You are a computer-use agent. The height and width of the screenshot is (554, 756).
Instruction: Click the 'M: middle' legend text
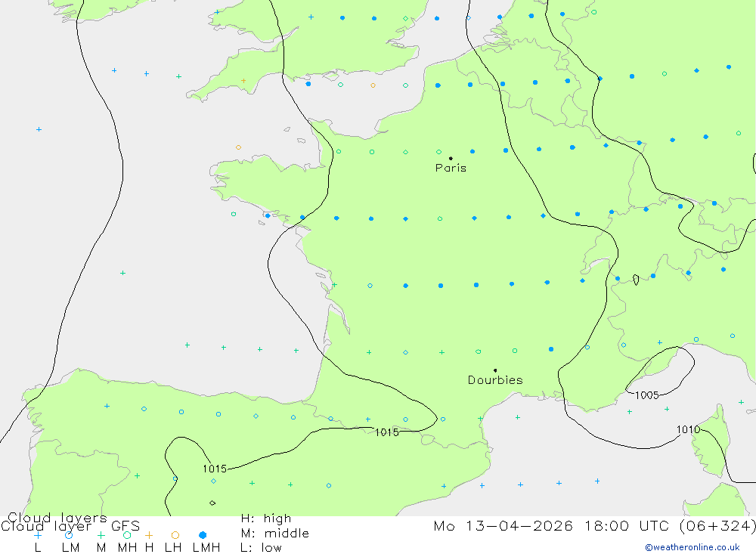pyautogui.click(x=275, y=534)
